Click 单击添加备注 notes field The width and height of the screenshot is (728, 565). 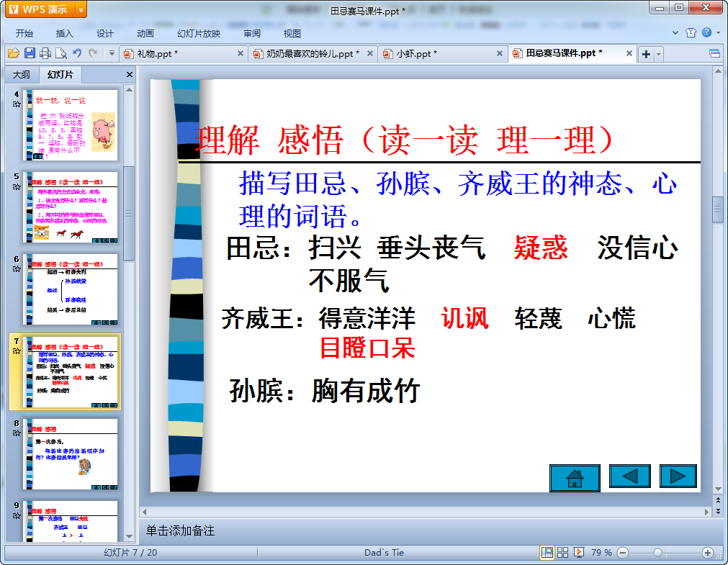[180, 530]
